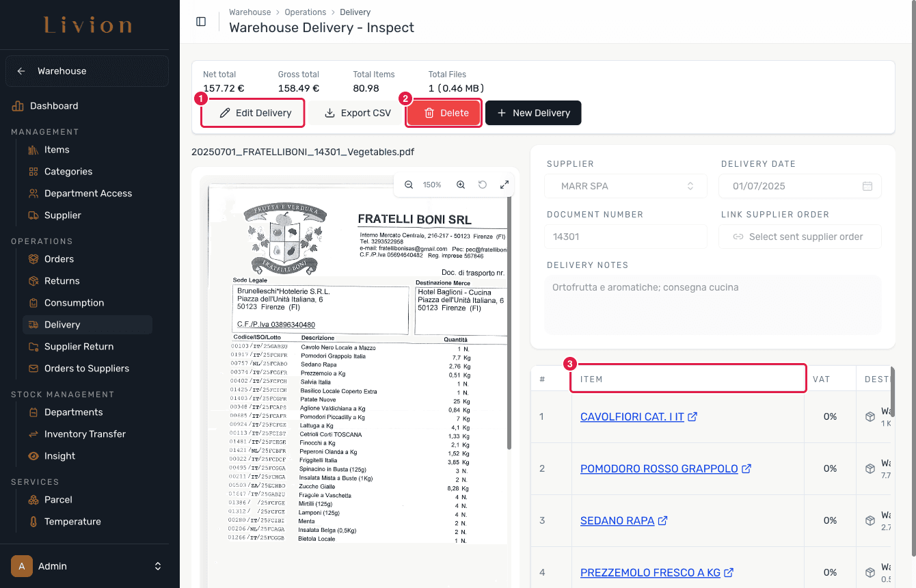Open Link Supplier Order selector
The width and height of the screenshot is (916, 588).
(x=800, y=237)
